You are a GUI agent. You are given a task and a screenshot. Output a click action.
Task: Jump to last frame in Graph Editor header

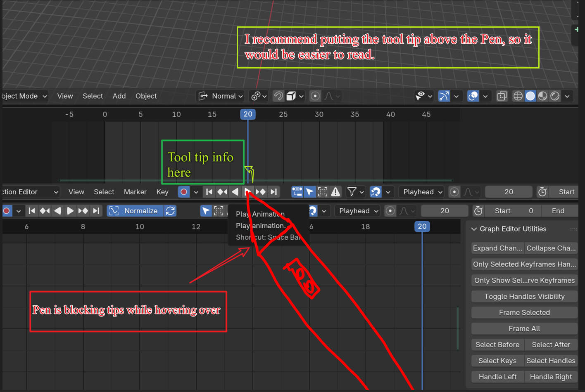[96, 211]
